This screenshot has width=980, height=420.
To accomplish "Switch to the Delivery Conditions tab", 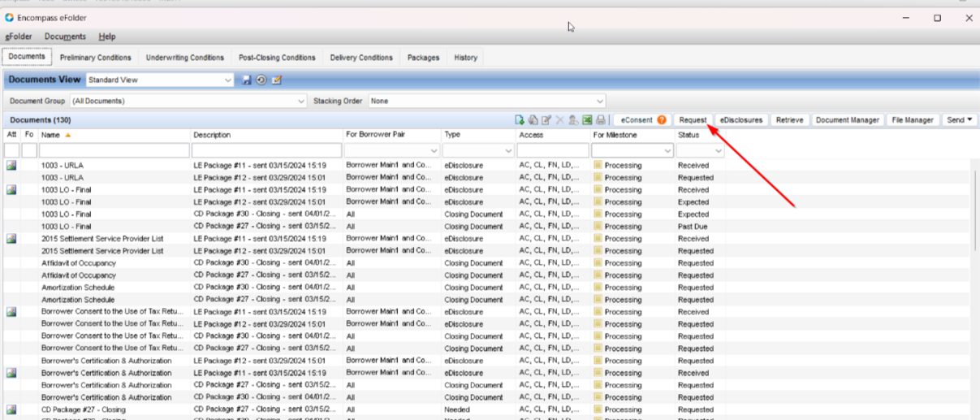I will click(361, 58).
